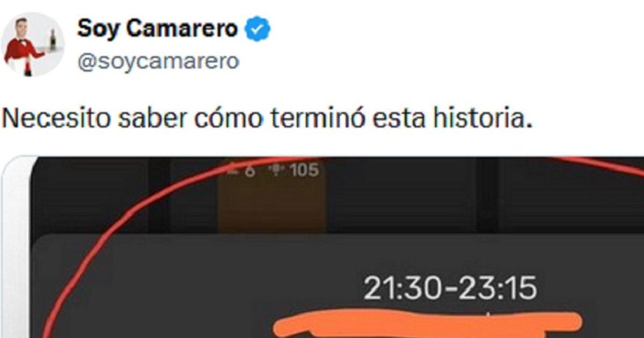Select the 21:30-23:15 time range
Screen dimensions: 644x338
450,289
